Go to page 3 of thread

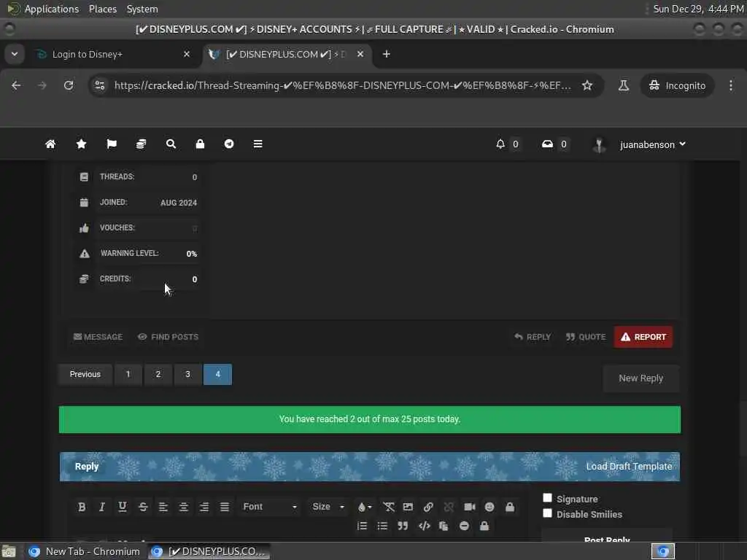(x=187, y=374)
